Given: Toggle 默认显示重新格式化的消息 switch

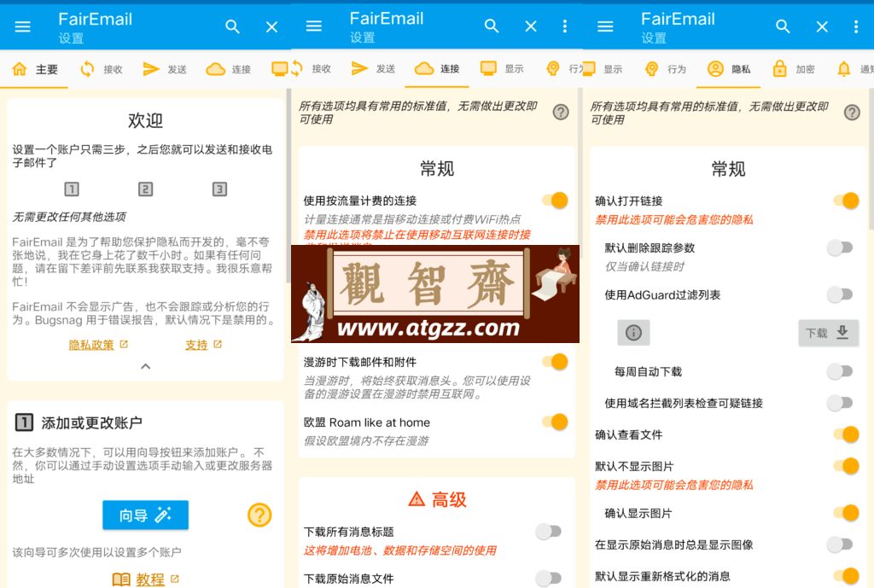Looking at the screenshot, I should 847,576.
